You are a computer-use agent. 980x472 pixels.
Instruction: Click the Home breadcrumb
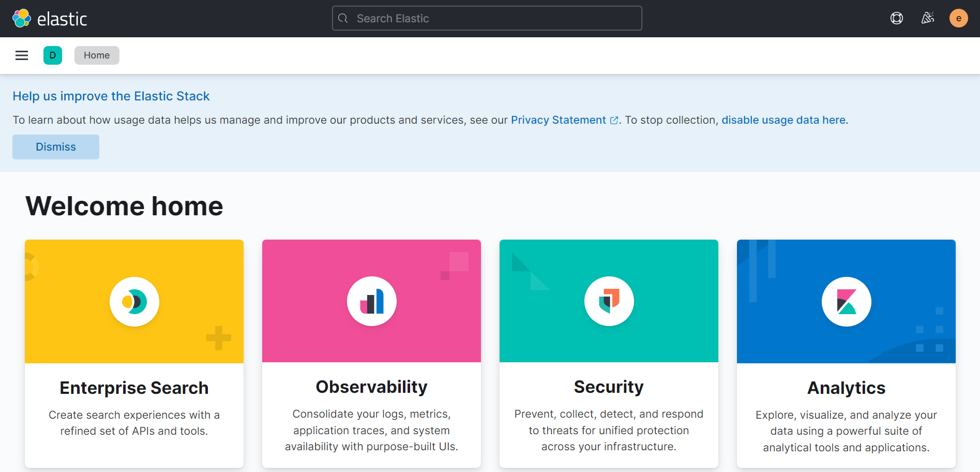(x=97, y=55)
